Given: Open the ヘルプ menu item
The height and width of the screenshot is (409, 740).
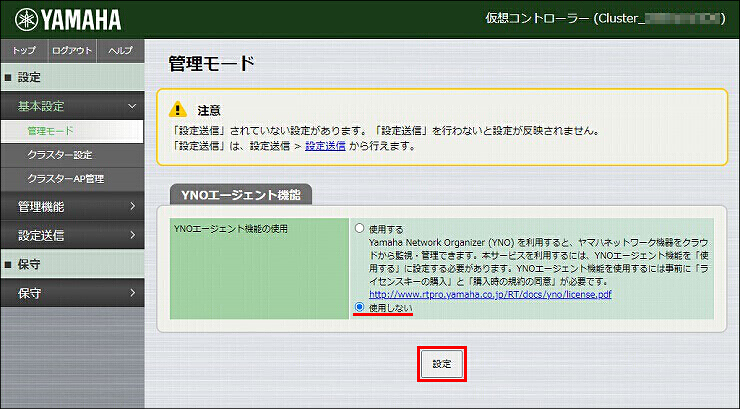Looking at the screenshot, I should pos(120,50).
